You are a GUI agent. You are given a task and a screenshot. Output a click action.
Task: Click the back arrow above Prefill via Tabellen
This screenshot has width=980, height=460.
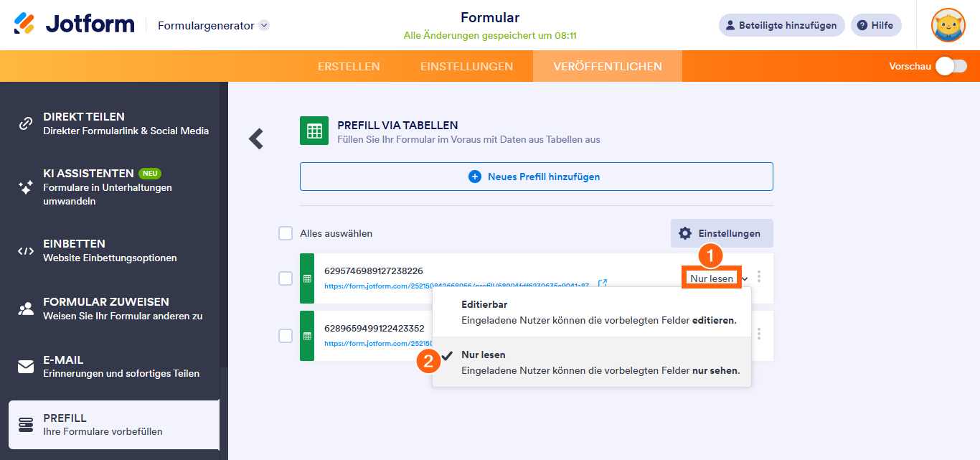(x=255, y=140)
